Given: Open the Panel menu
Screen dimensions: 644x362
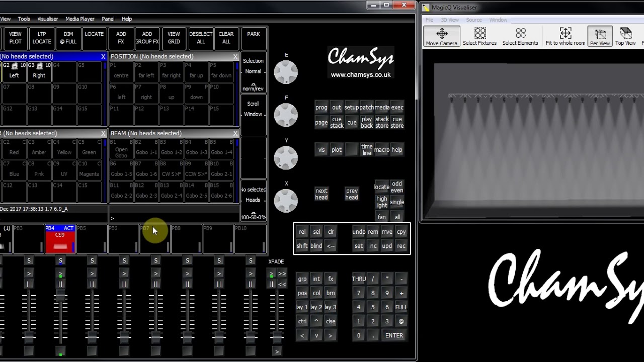Looking at the screenshot, I should 108,19.
